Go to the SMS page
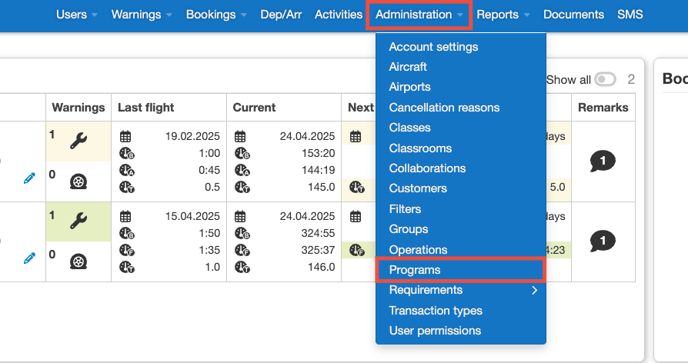 630,14
